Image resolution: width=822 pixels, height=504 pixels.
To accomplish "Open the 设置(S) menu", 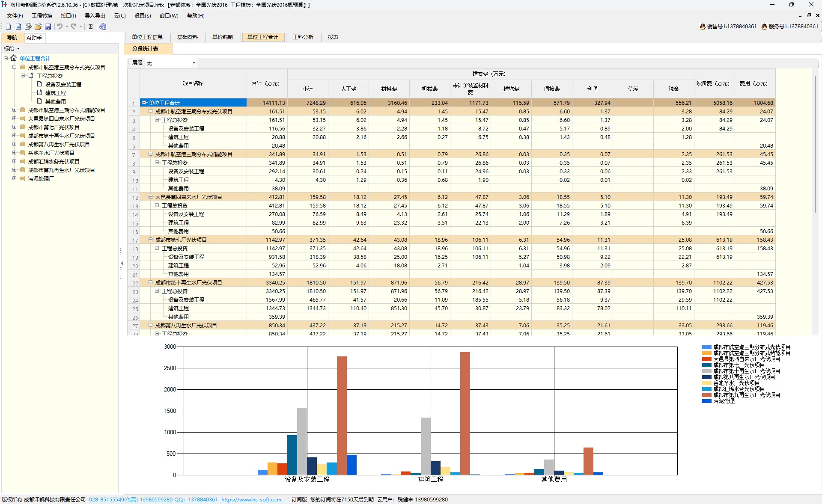I will (x=143, y=16).
